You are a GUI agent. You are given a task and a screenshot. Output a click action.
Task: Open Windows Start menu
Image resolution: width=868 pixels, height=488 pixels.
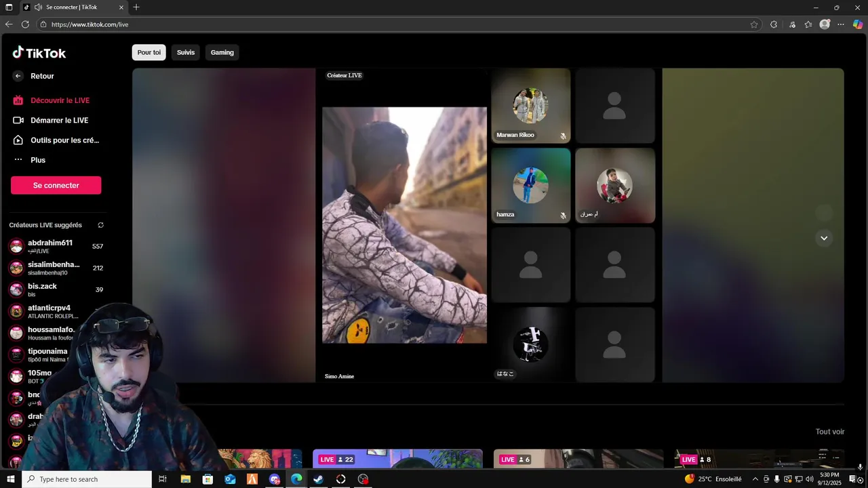10,479
